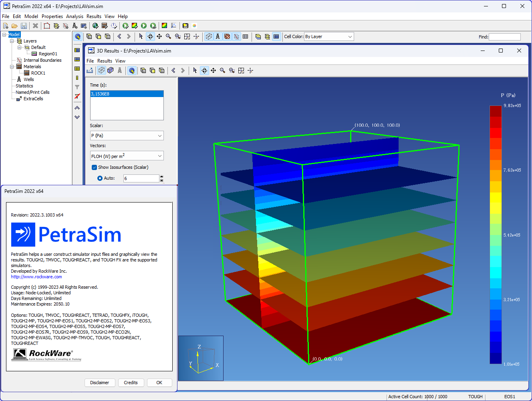The image size is (532, 401).
Task: Open the Cell Color By Layer dropdown
Action: coord(328,37)
